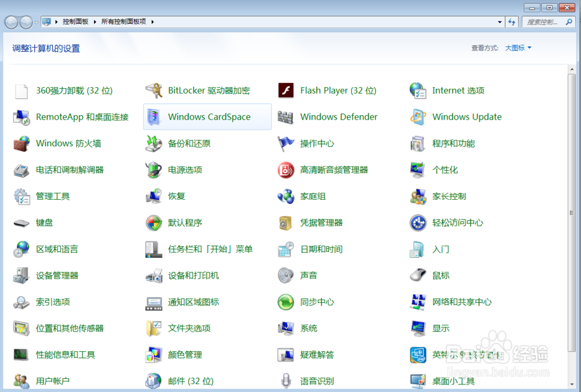Open the 文件夹选项 link

coord(189,328)
